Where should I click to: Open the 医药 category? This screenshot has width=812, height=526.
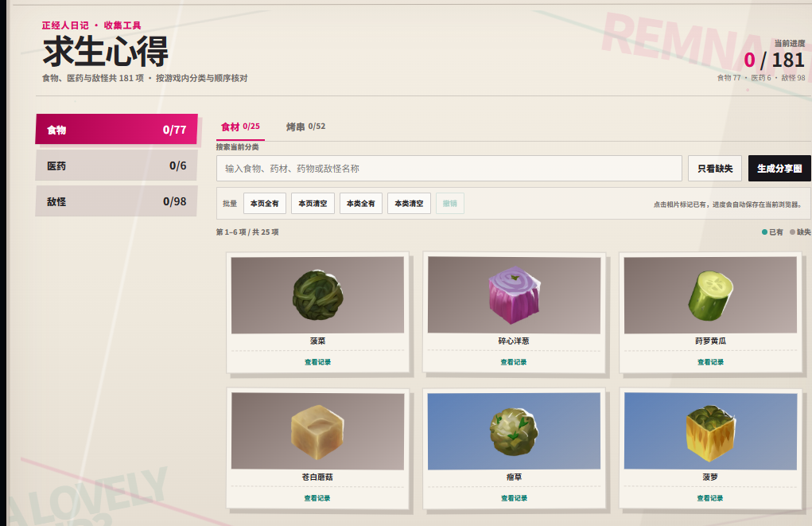tap(116, 166)
